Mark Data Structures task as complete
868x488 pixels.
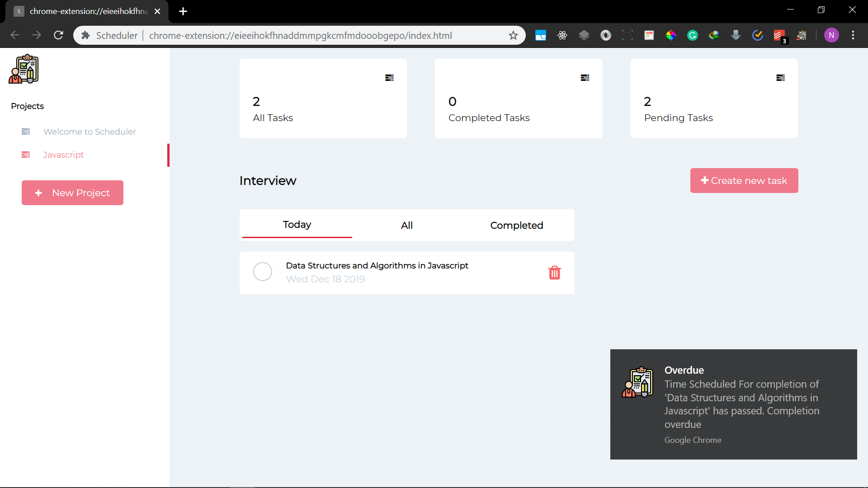click(263, 272)
